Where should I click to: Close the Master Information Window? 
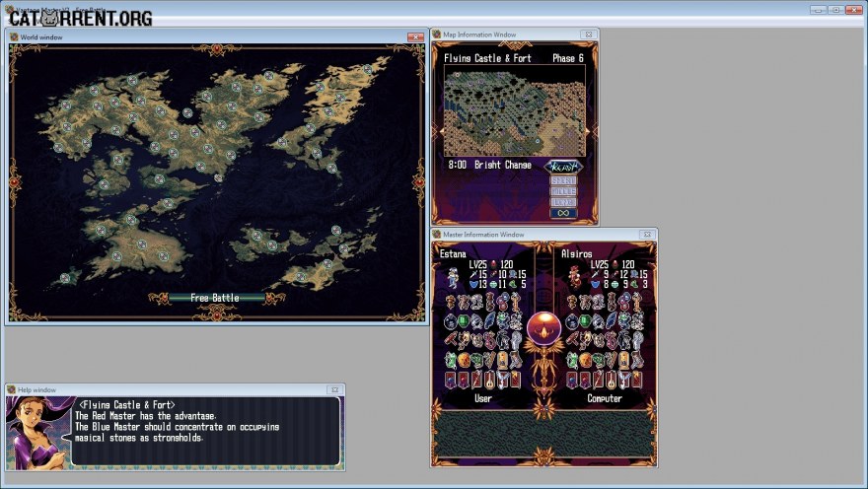647,235
